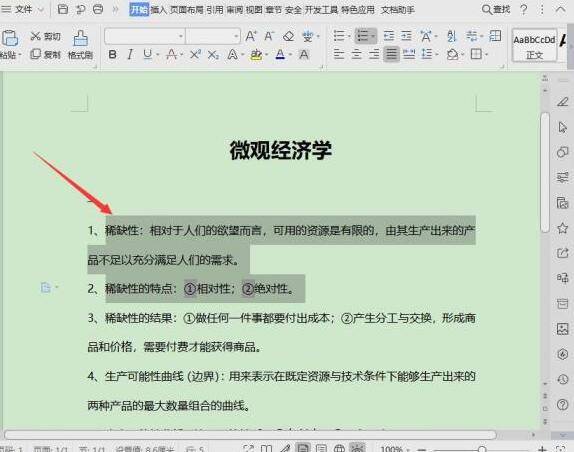574x452 pixels.
Task: Click the clear formatting eraser icon
Action: pos(288,36)
